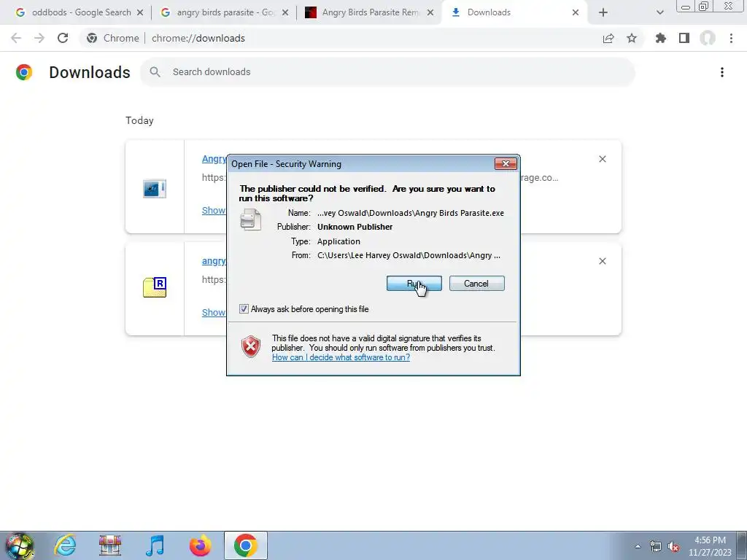Remove the first download from list
This screenshot has height=560, width=747.
coord(603,159)
